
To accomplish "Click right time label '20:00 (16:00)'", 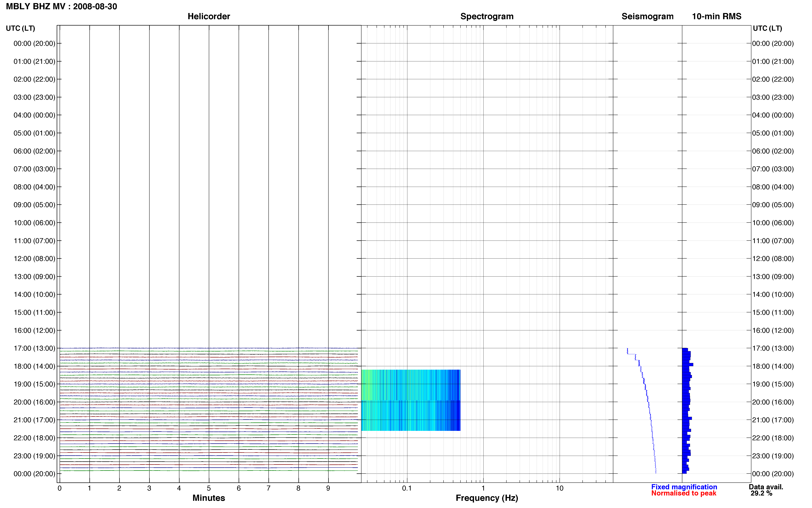I will [773, 402].
